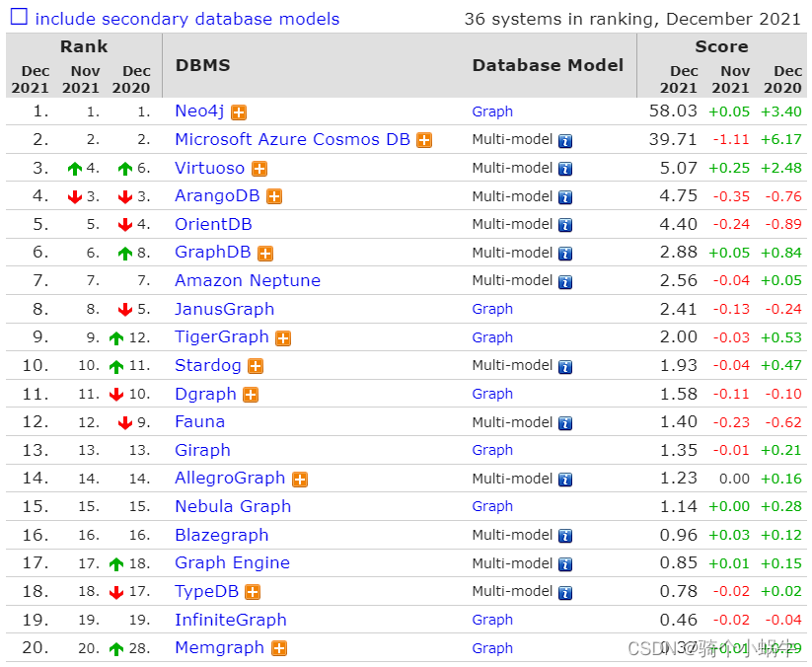Open the ArangoDB link
Image resolution: width=812 pixels, height=667 pixels.
[217, 195]
